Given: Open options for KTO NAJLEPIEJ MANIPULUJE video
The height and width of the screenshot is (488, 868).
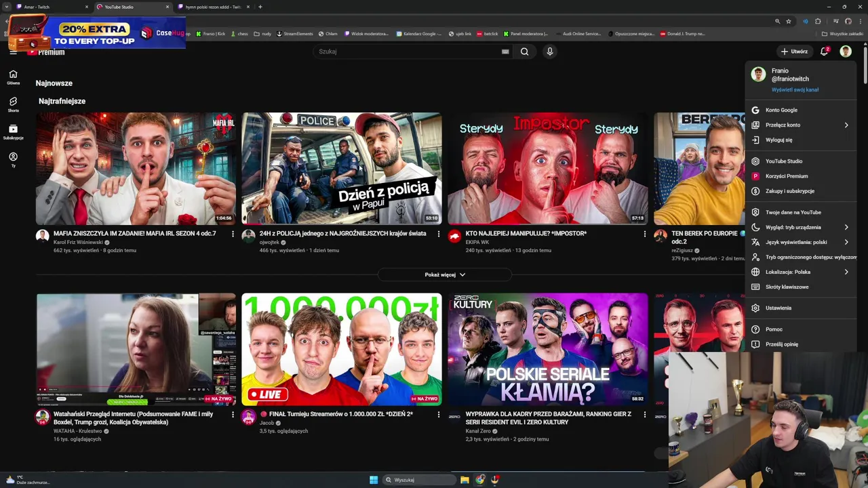Looking at the screenshot, I should 645,234.
